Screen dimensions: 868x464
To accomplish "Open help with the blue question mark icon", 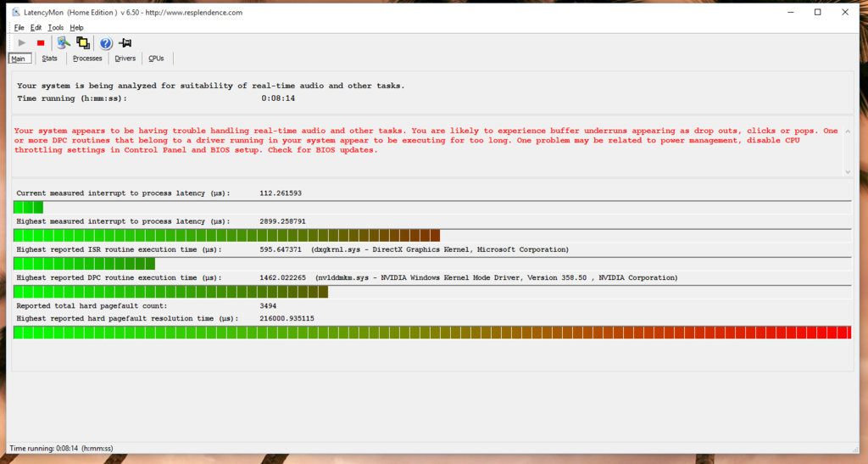I will tap(106, 43).
